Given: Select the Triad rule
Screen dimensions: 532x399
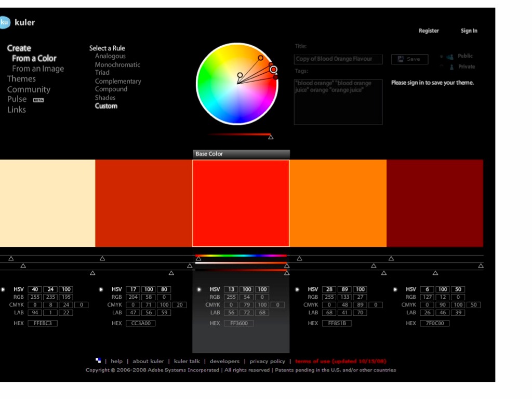Looking at the screenshot, I should click(102, 73).
